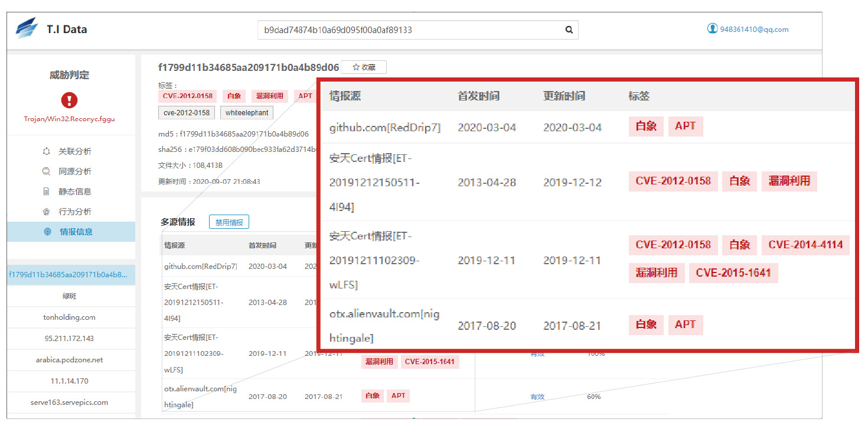Click the Trojan/Win32.Reconyc.fggu verdict text
Image resolution: width=868 pixels, height=438 pixels.
click(x=69, y=119)
